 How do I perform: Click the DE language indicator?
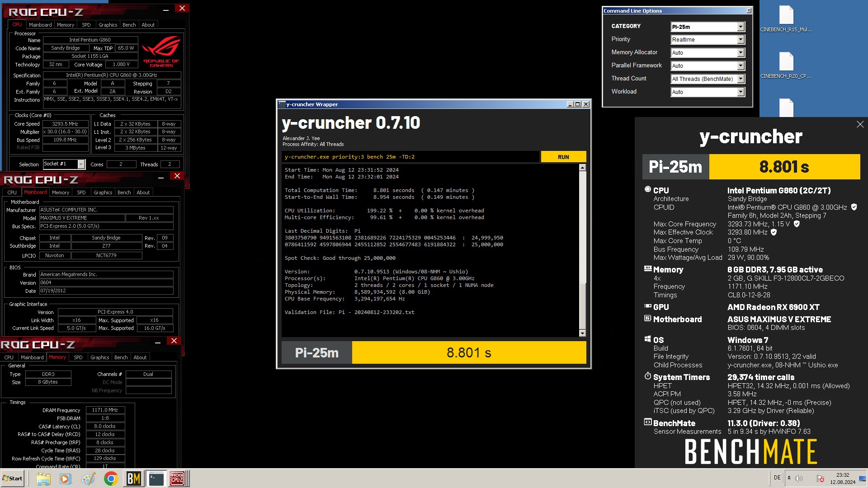point(777,478)
